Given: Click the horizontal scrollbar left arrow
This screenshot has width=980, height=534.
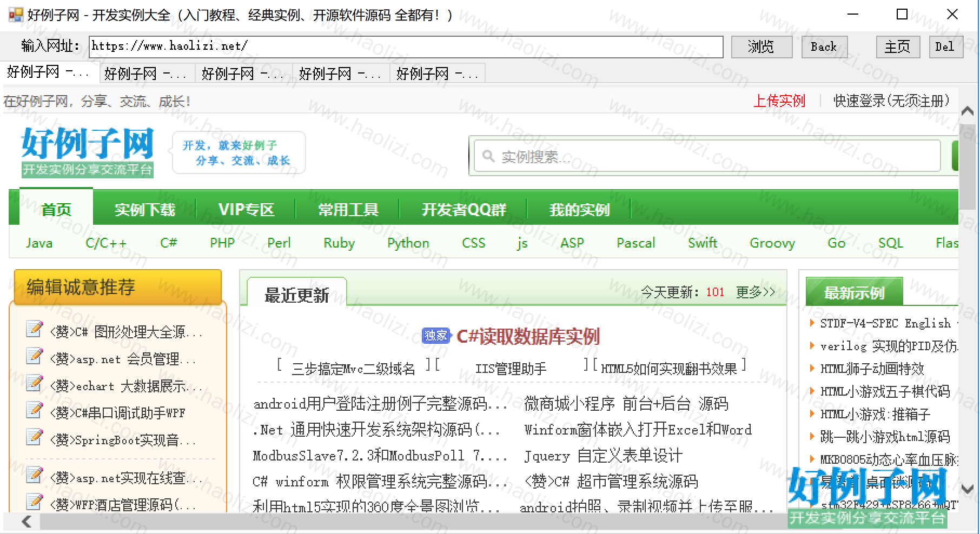Looking at the screenshot, I should pos(27,522).
